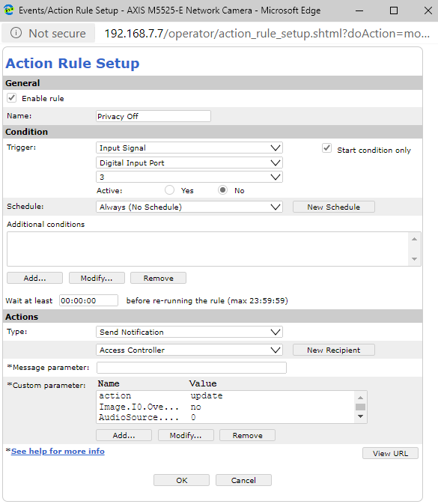Confirm with the OK button
Viewport: 438px width, 504px height.
click(x=181, y=480)
